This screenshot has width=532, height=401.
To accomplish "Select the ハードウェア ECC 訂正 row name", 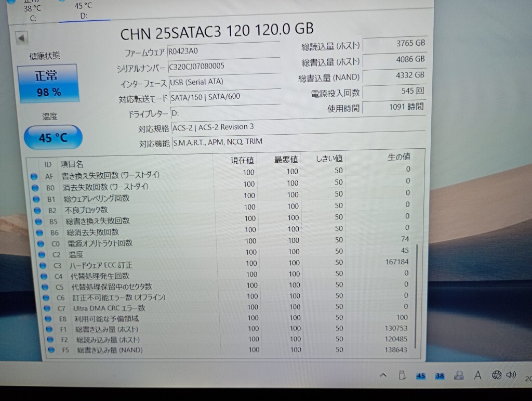I will click(x=101, y=265).
